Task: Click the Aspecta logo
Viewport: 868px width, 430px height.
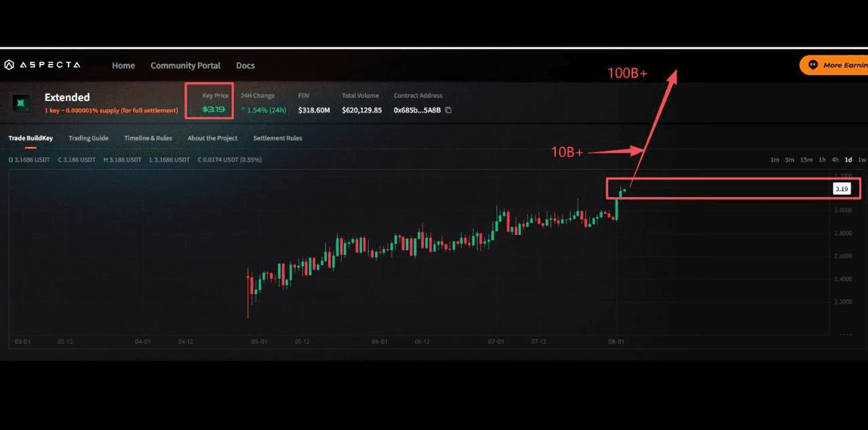Action: pos(42,65)
